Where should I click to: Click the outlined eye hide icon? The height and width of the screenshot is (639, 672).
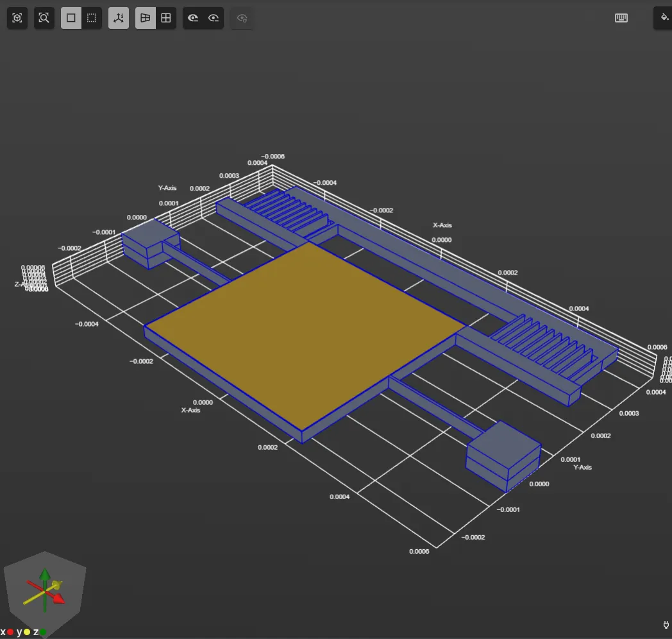[x=214, y=18]
